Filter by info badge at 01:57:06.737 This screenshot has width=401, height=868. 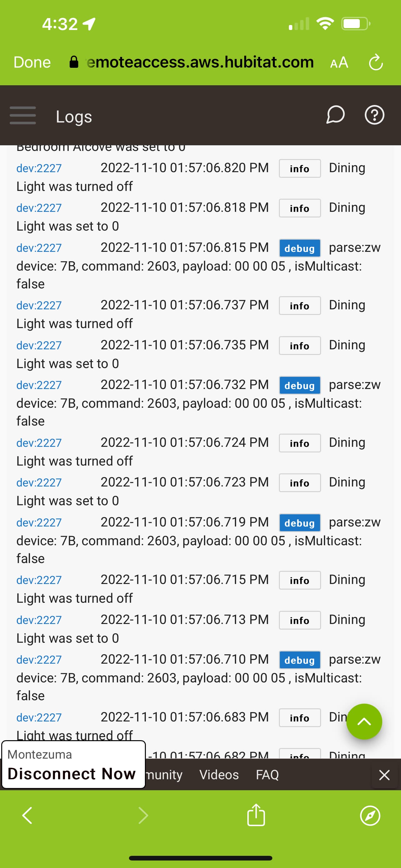coord(300,305)
